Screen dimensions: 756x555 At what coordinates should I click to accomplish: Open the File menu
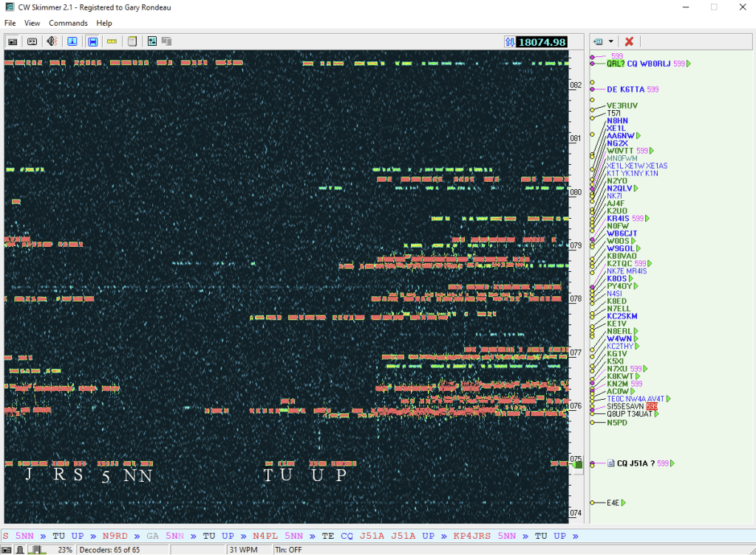[10, 23]
